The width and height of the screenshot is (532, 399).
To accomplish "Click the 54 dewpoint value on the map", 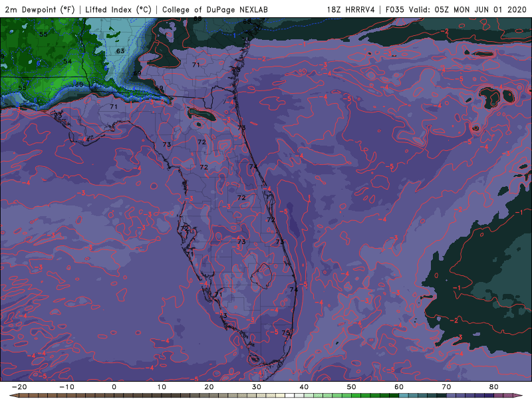I will point(68,61).
